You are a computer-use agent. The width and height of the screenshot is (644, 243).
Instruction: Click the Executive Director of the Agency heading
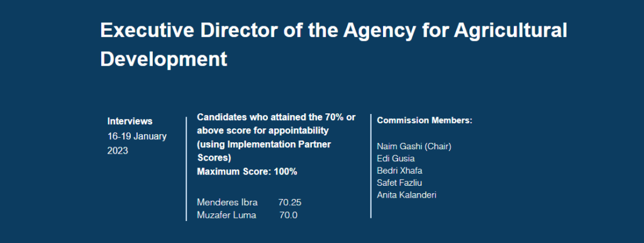(333, 45)
